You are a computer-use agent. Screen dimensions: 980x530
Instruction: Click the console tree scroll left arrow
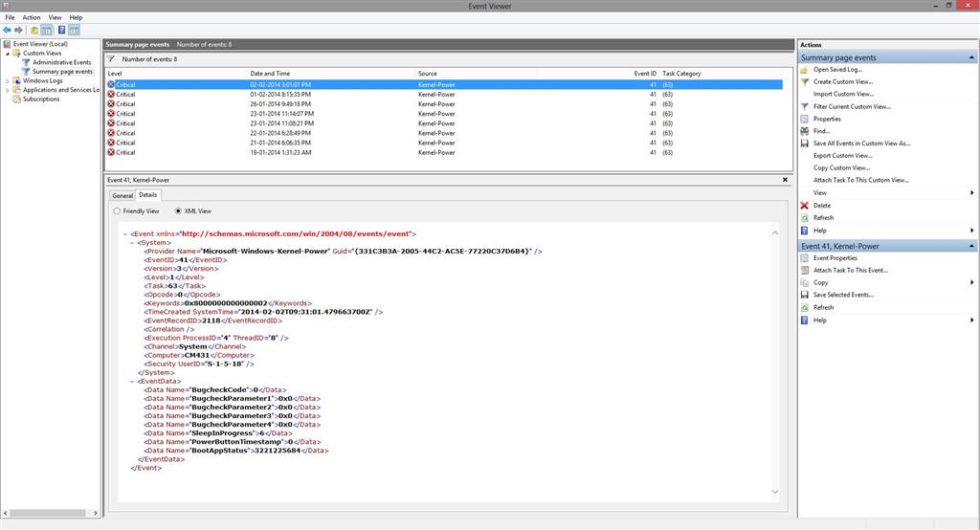pyautogui.click(x=6, y=513)
